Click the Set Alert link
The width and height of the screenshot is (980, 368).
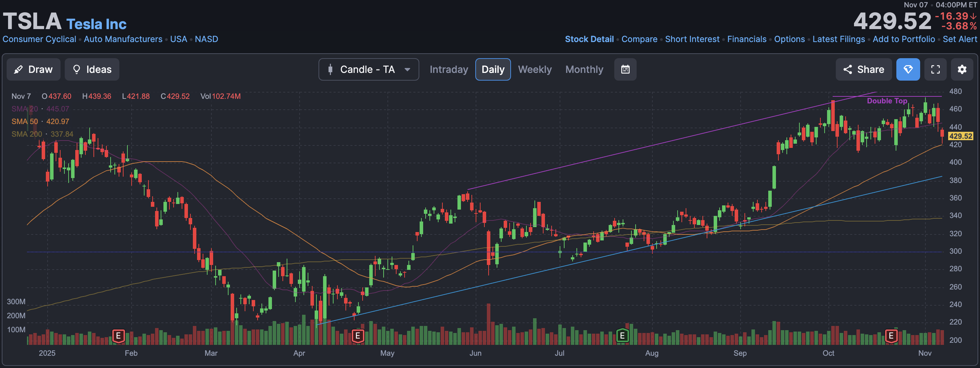959,39
